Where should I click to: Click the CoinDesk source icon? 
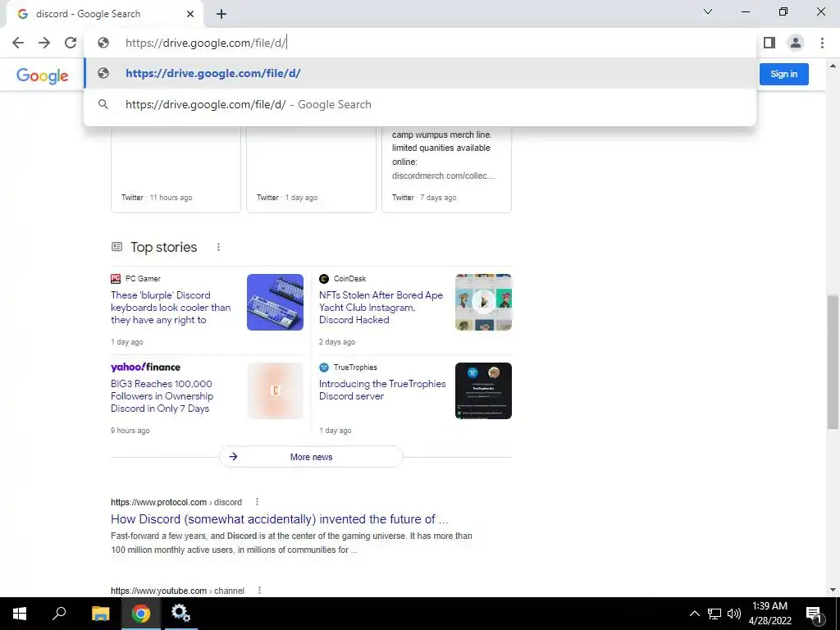click(x=323, y=279)
